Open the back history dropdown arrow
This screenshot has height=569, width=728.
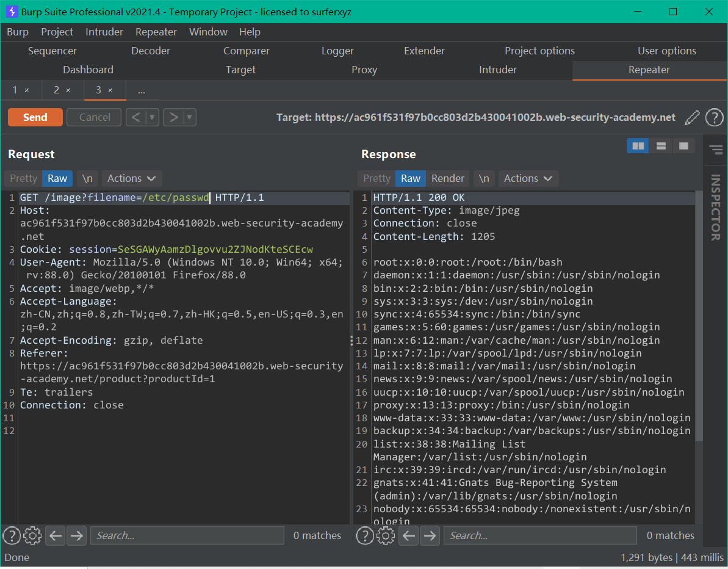click(x=152, y=117)
